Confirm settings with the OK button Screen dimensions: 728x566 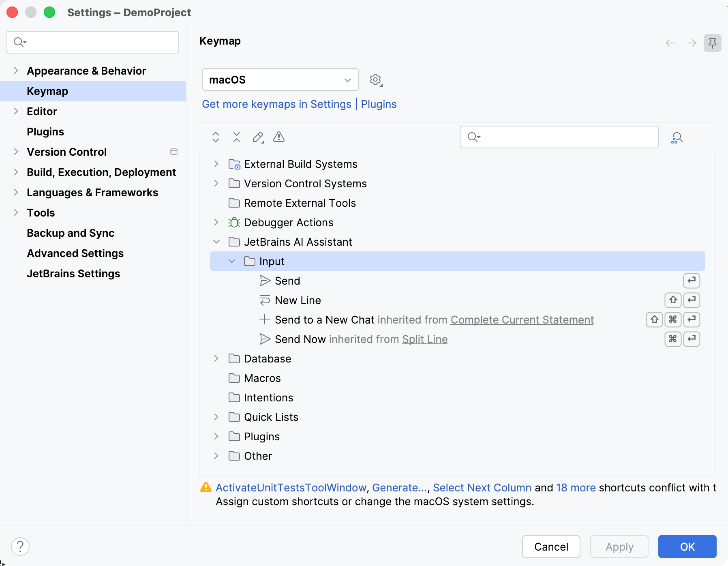pos(687,547)
